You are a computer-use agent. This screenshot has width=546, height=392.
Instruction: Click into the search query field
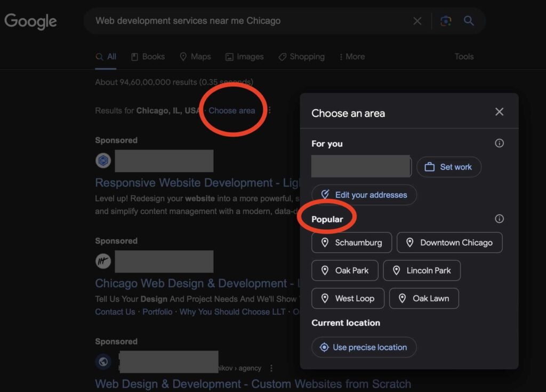(x=251, y=21)
